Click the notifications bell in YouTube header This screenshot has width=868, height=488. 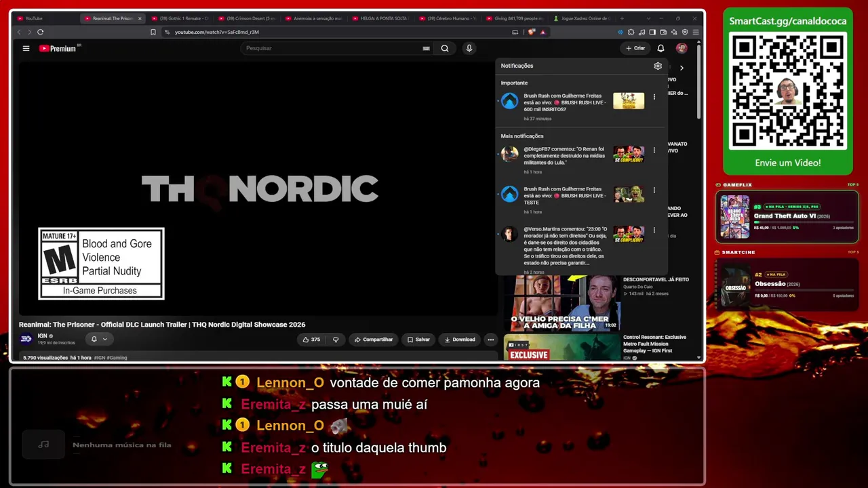pyautogui.click(x=660, y=48)
